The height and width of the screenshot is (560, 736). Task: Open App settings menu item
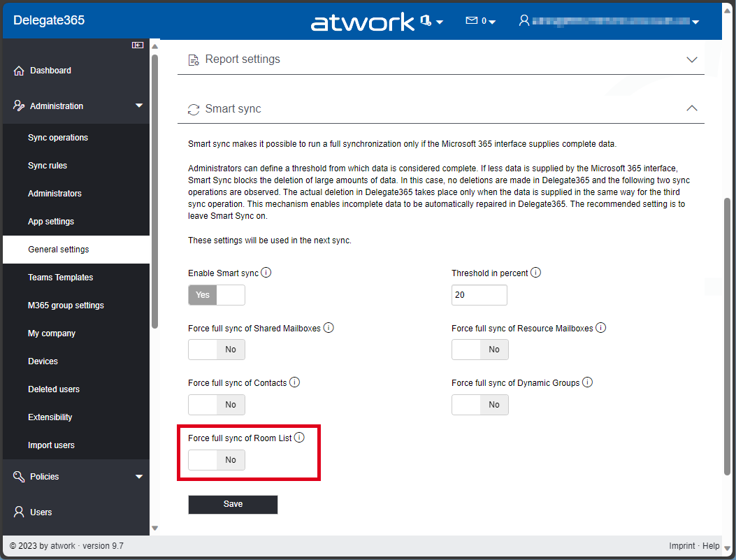[x=76, y=222]
